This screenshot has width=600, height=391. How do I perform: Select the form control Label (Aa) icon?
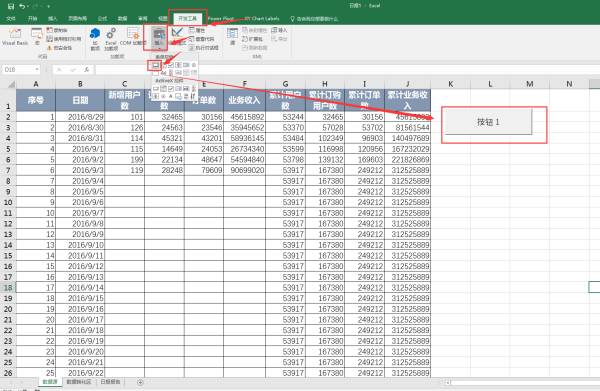(x=163, y=73)
